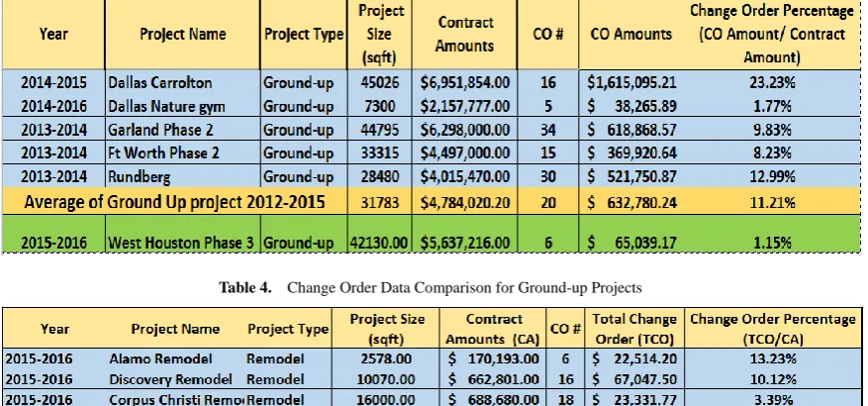Select change order percentage '1.77%'
The width and height of the screenshot is (868, 406).
coord(772,106)
